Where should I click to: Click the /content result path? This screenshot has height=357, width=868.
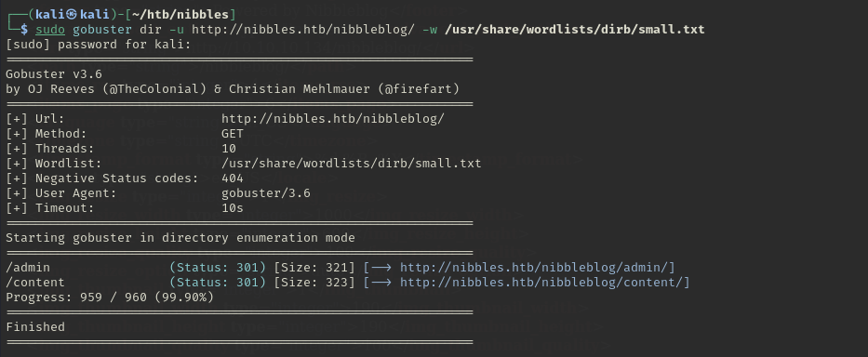coord(35,283)
